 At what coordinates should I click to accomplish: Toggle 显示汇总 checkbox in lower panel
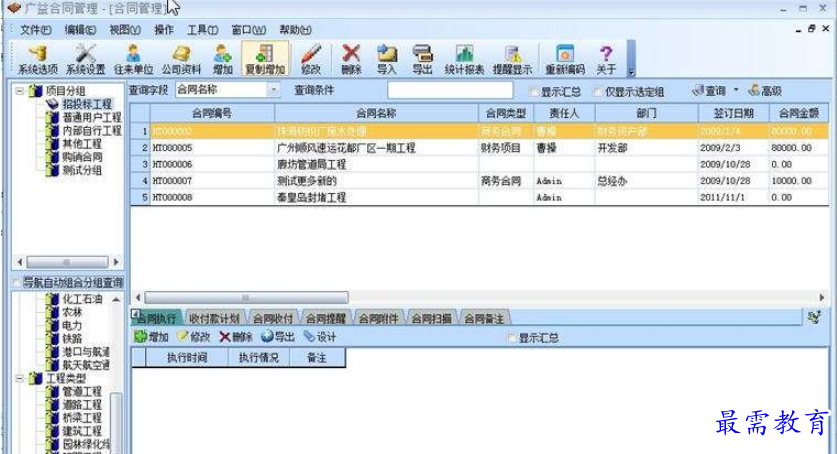pos(511,338)
